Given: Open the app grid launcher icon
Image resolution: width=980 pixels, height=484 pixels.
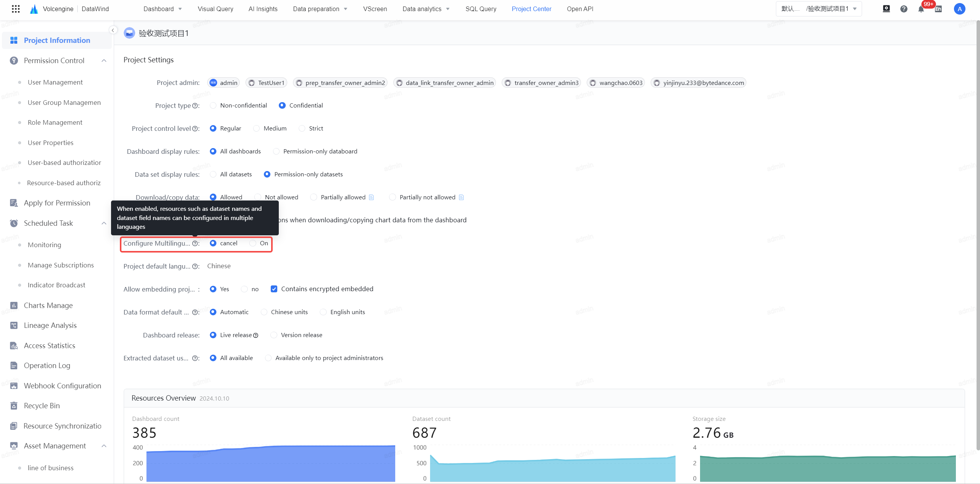Looking at the screenshot, I should pyautogui.click(x=16, y=9).
